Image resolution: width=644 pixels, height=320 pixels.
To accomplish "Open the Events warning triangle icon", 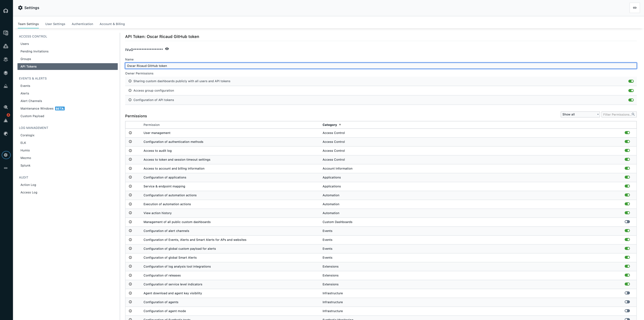I will 6,120.
